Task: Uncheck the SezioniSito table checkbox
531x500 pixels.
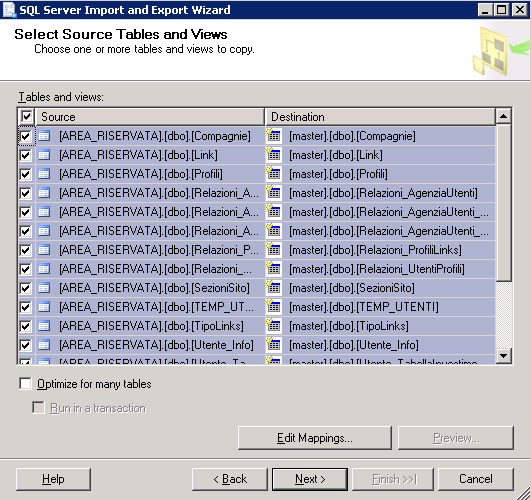Action: 25,288
